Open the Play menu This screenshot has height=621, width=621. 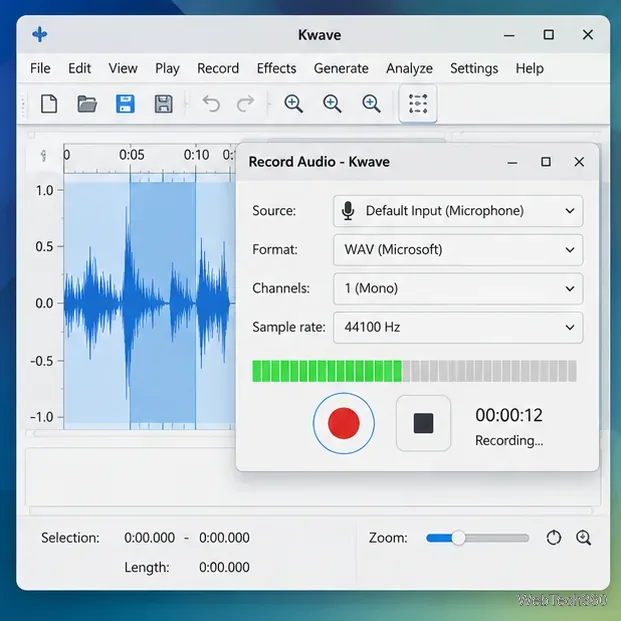167,68
